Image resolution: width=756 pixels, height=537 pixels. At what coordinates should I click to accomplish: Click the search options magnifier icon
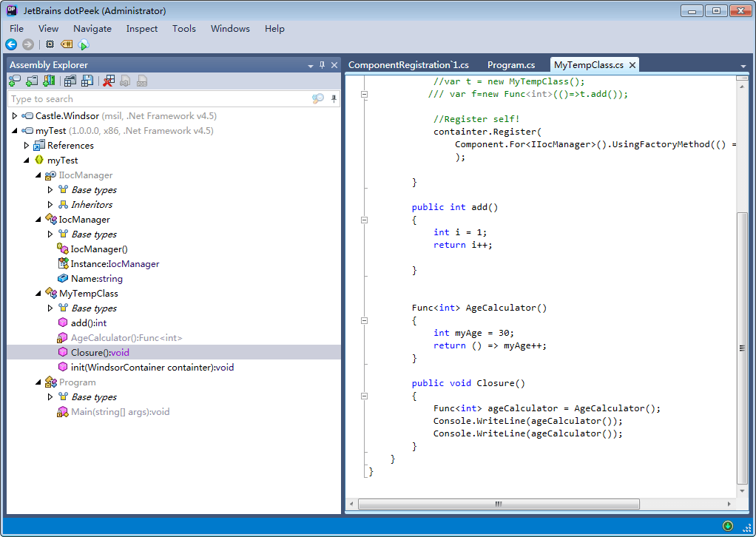[x=318, y=99]
